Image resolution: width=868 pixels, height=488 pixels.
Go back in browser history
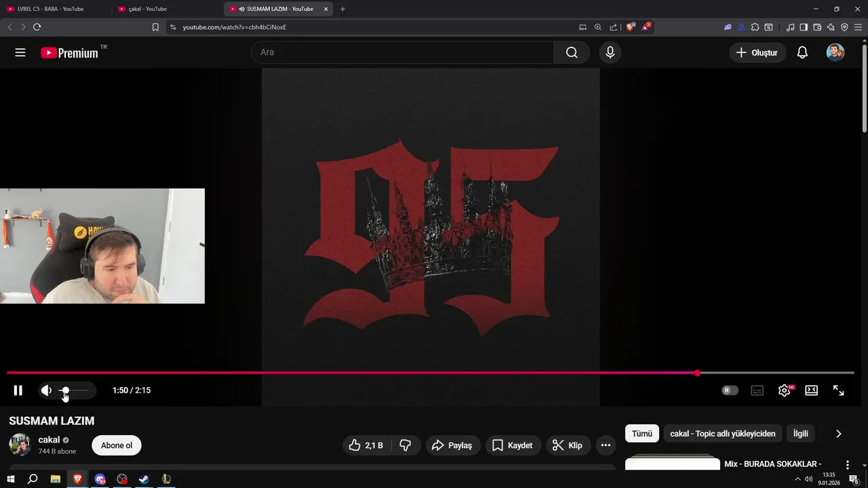9,27
